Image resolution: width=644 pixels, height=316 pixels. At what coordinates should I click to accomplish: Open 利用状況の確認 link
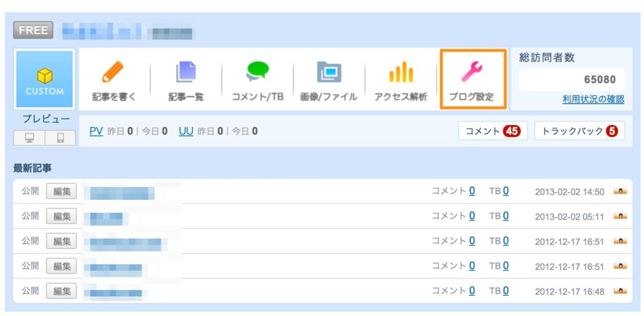coord(594,99)
